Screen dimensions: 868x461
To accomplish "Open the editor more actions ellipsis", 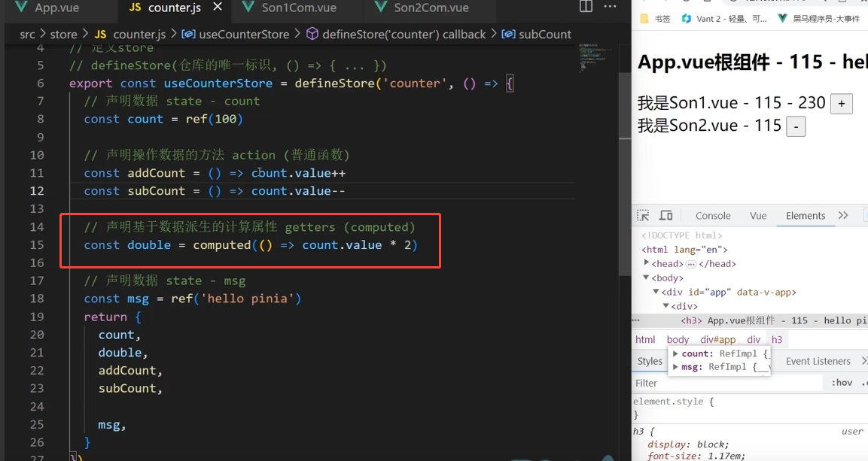I will [x=610, y=7].
